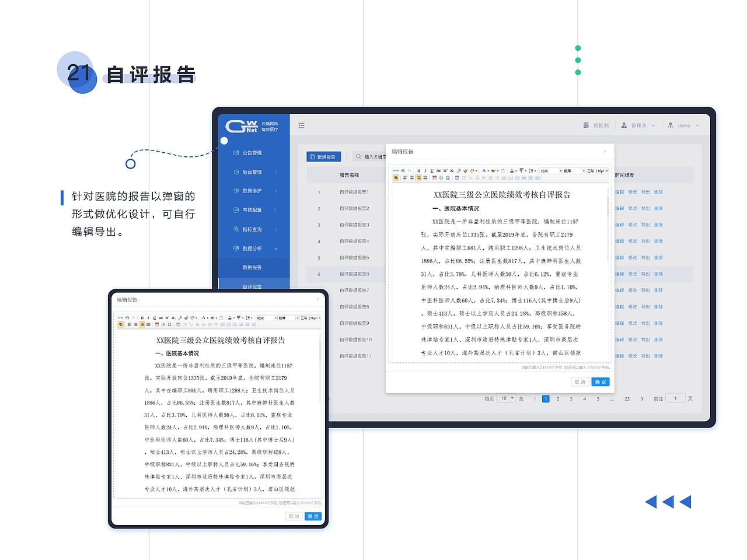
Task: Open the font family dropdown in the dashboard editor
Action: 551,171
